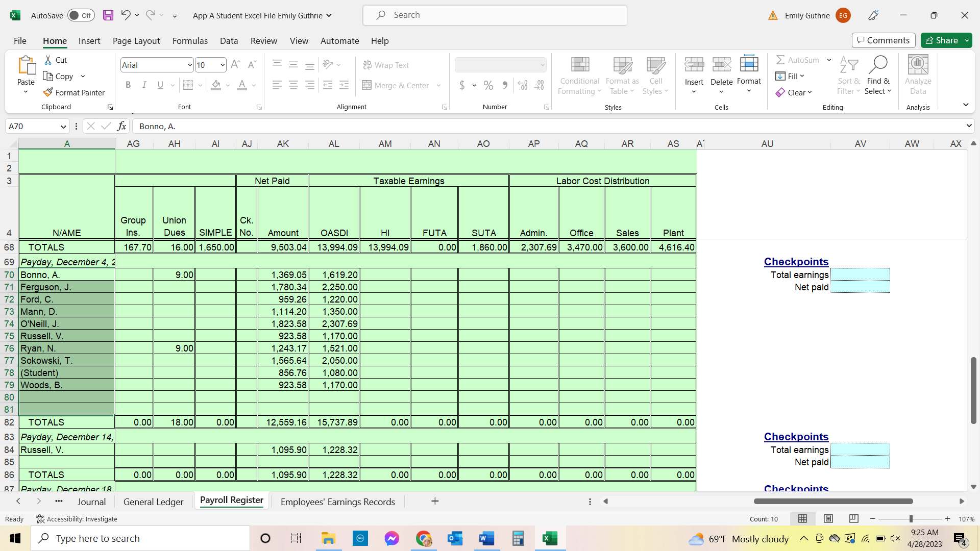The width and height of the screenshot is (980, 551).
Task: Toggle middle vertical alignment
Action: pyautogui.click(x=293, y=65)
